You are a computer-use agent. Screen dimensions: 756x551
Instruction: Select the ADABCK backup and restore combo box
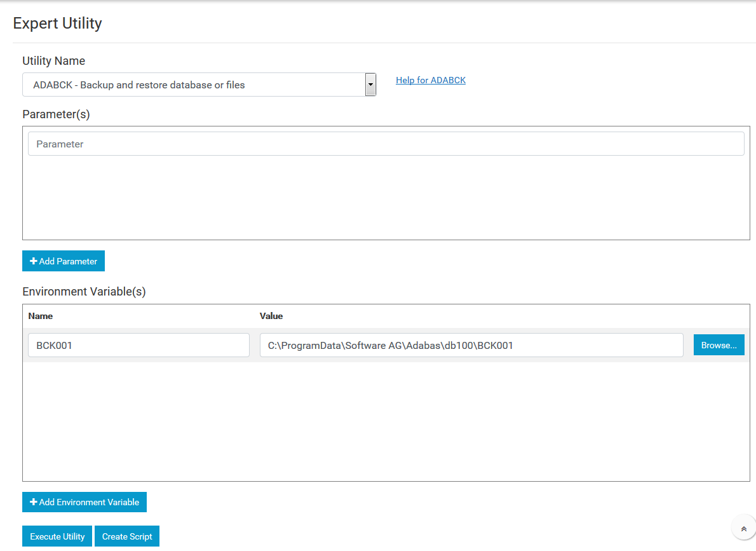click(x=194, y=85)
